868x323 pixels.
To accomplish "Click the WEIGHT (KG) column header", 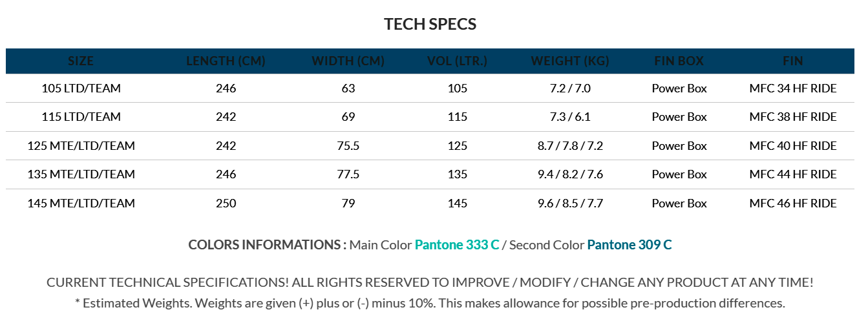I will coord(570,61).
